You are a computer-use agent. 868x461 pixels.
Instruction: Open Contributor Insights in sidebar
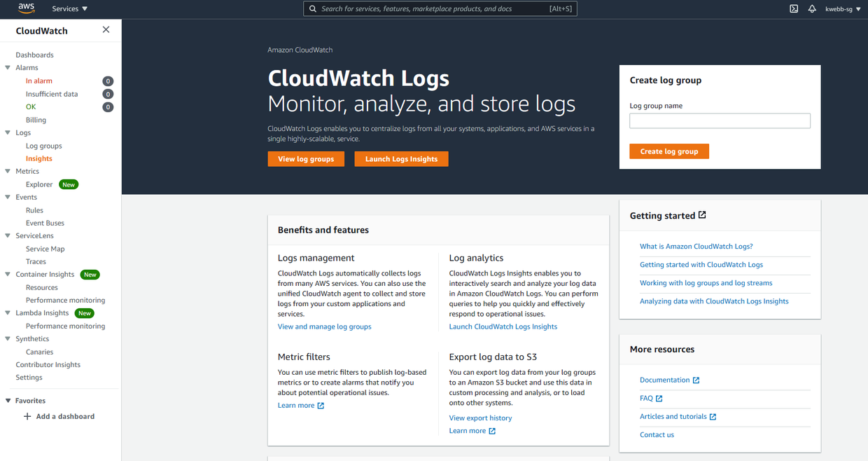(48, 364)
